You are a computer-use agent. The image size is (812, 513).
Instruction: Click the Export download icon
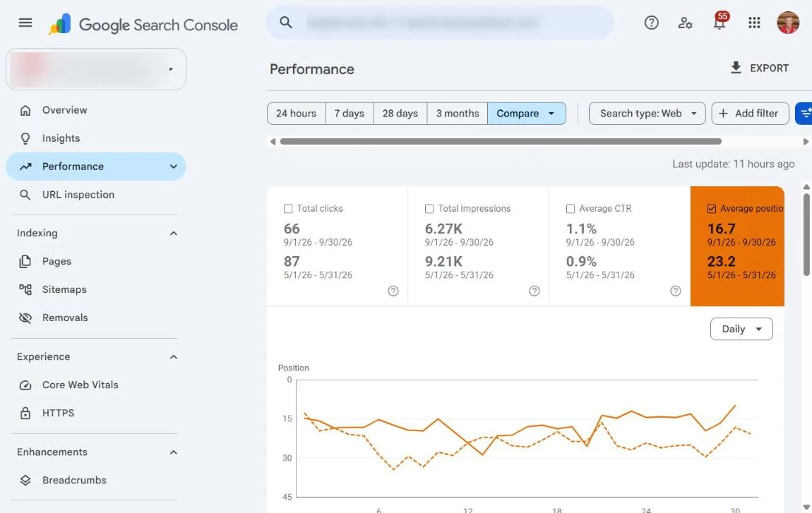pyautogui.click(x=735, y=68)
